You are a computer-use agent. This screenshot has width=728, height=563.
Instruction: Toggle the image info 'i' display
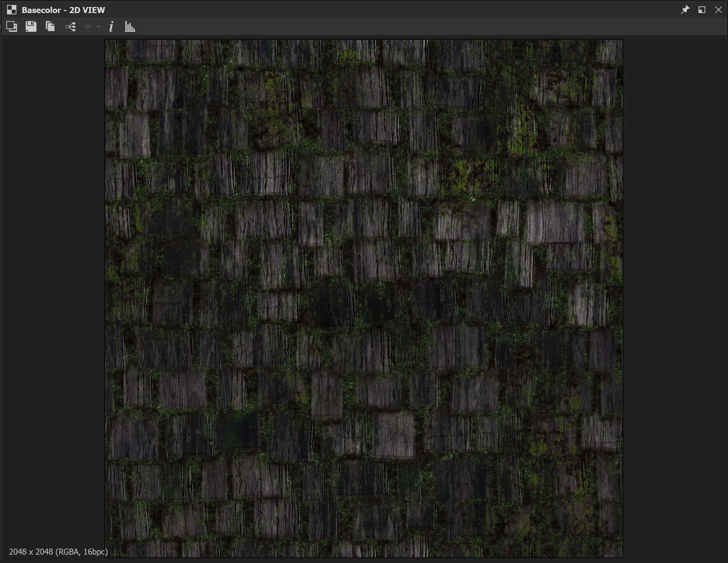(111, 27)
